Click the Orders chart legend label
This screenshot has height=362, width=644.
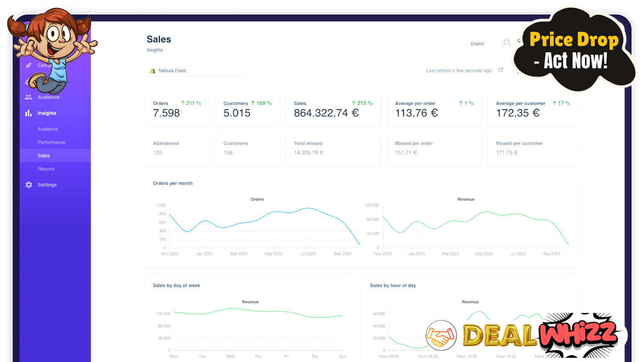point(257,199)
